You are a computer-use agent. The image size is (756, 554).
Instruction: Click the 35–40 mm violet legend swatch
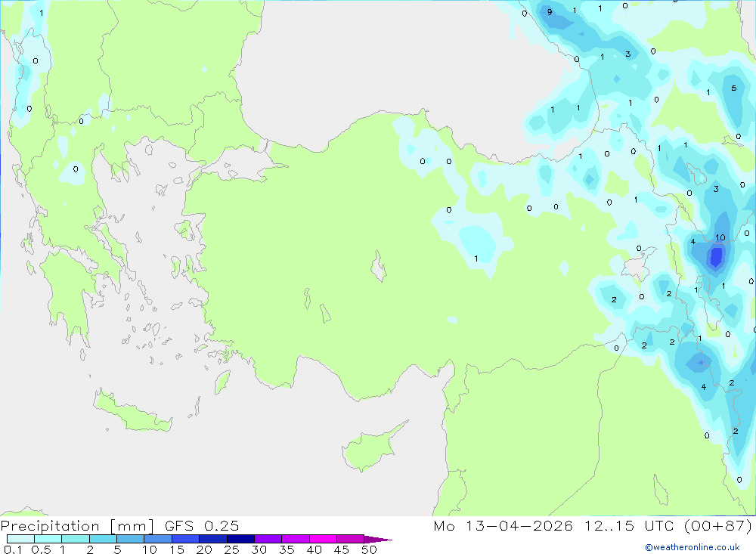296,539
